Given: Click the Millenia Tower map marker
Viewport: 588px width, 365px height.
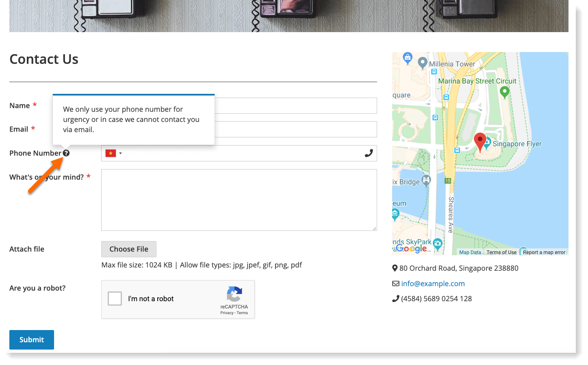Looking at the screenshot, I should click(x=423, y=63).
